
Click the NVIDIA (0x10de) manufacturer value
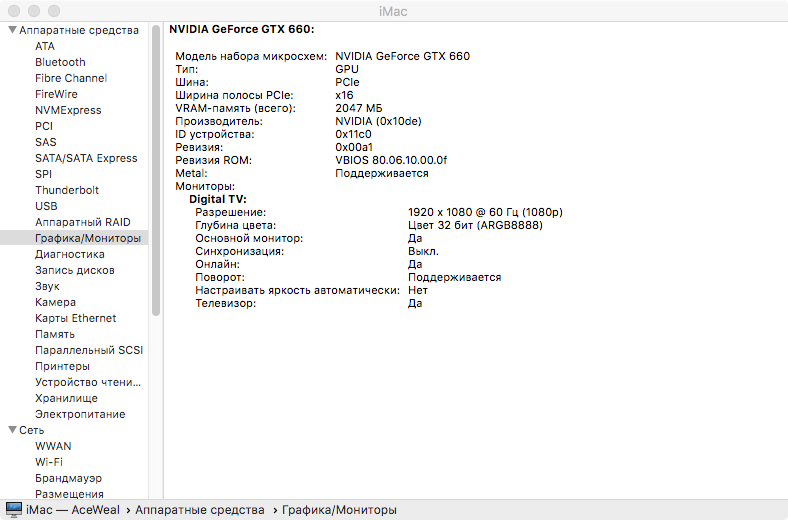[x=378, y=121]
